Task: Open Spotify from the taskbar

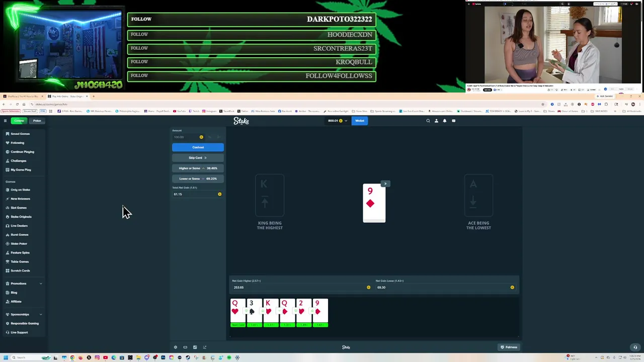Action: click(x=229, y=357)
